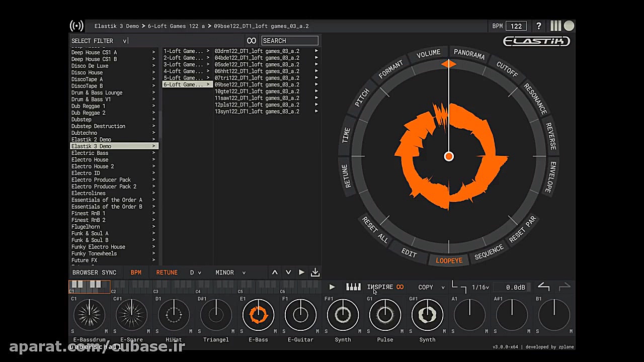
Task: Click the orange center dot of the loopeye
Action: click(x=449, y=156)
